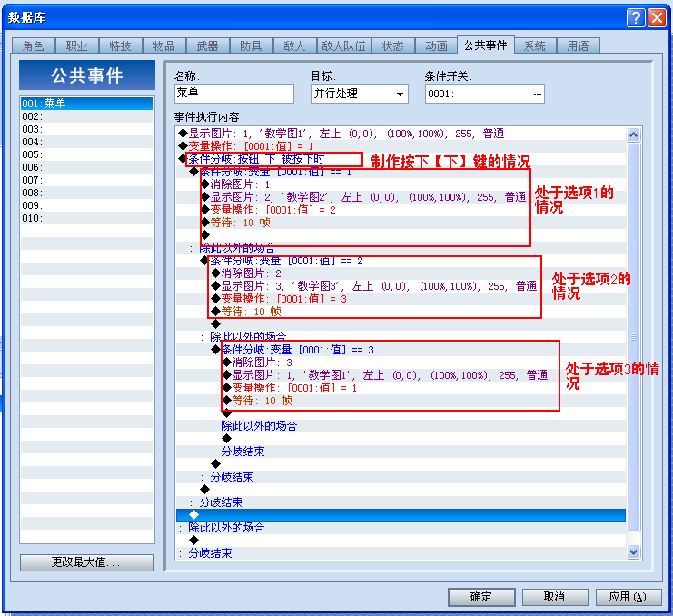The image size is (673, 616).
Task: Switch to the 用语 tab
Action: (579, 45)
